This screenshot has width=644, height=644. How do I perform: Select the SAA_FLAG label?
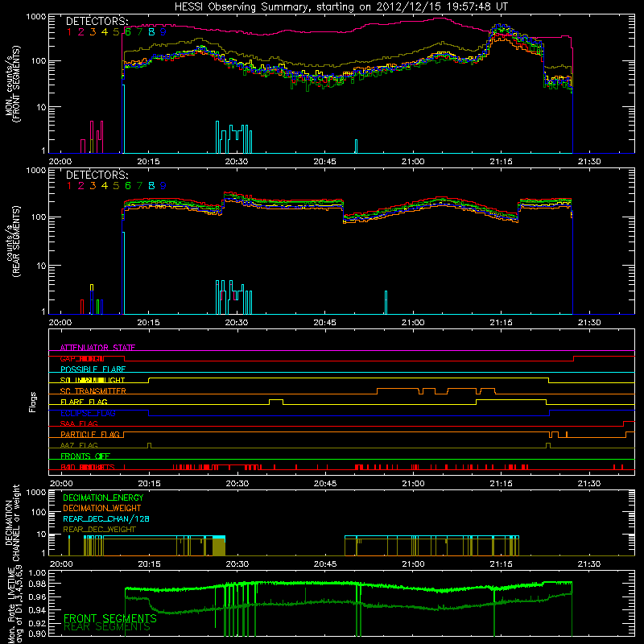point(79,423)
